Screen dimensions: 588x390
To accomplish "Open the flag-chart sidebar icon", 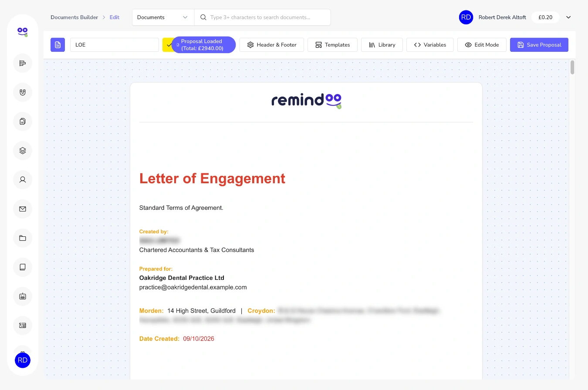I will [23, 64].
